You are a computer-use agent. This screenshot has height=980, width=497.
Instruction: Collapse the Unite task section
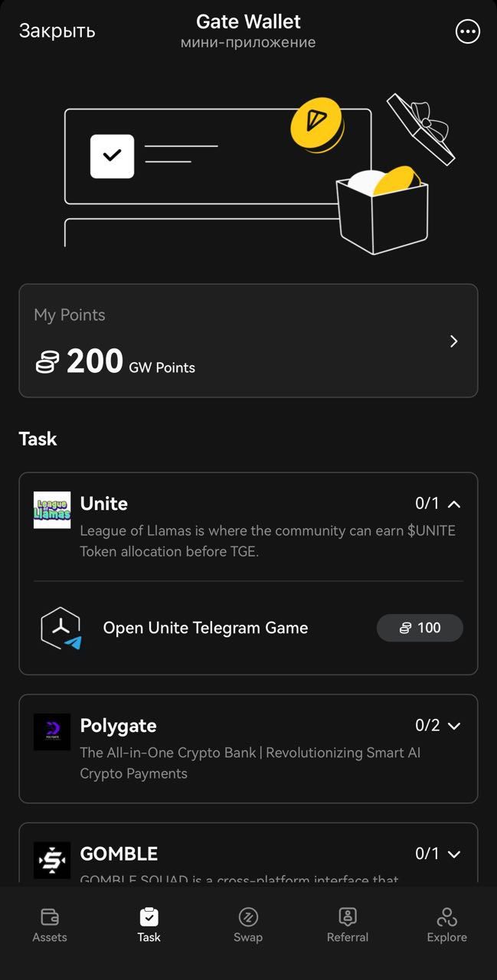(x=453, y=504)
